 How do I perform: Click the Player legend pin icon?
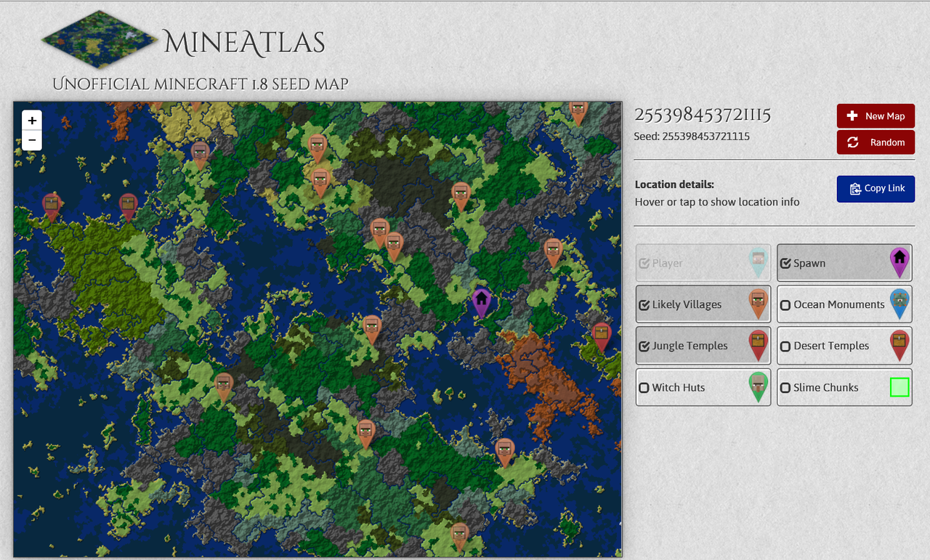click(x=758, y=263)
